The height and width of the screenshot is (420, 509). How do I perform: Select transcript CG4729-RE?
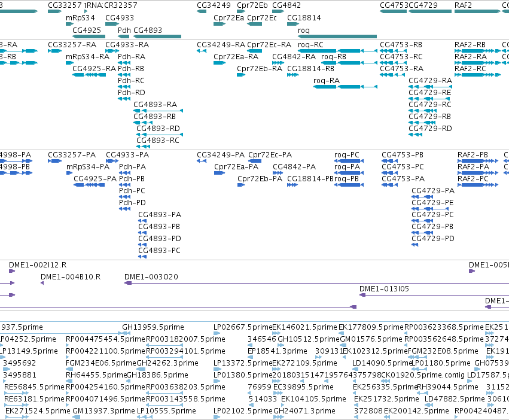(x=430, y=93)
